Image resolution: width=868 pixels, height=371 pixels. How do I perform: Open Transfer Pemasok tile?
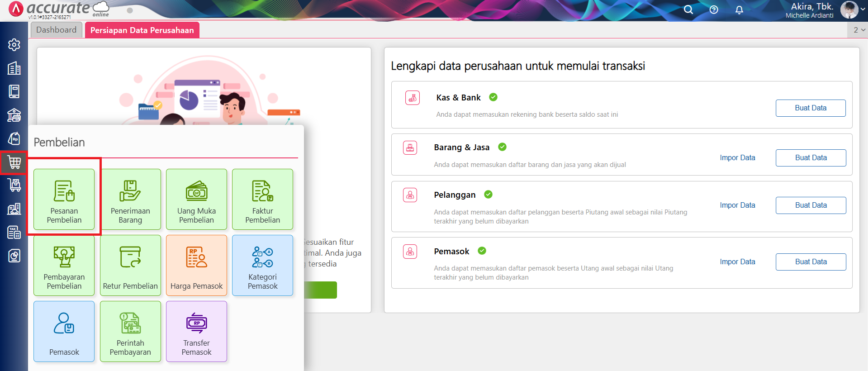pos(196,332)
